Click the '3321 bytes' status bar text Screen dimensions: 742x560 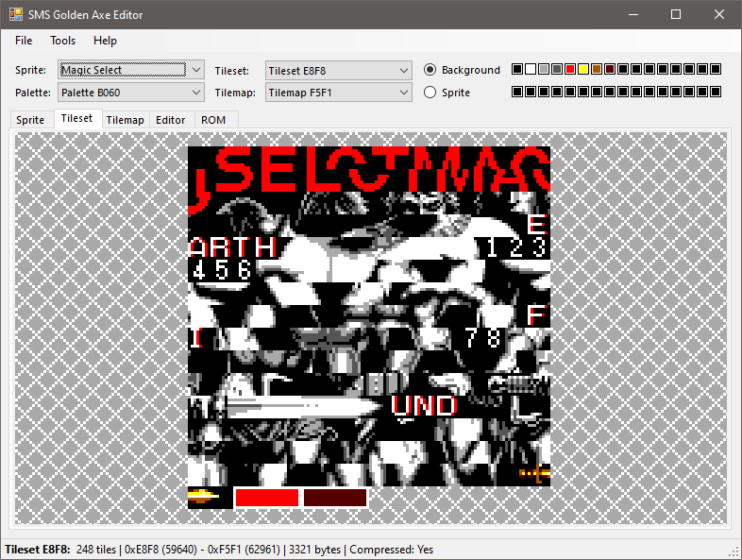point(314,550)
